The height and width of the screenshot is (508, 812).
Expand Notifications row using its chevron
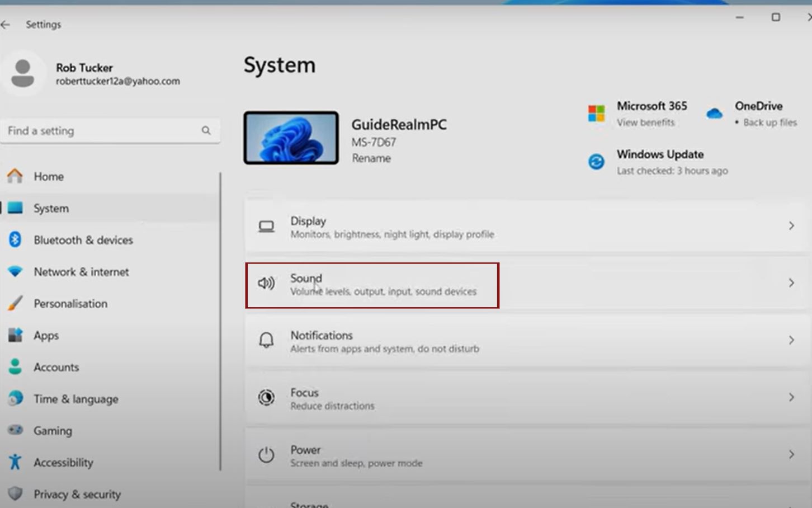(x=791, y=340)
